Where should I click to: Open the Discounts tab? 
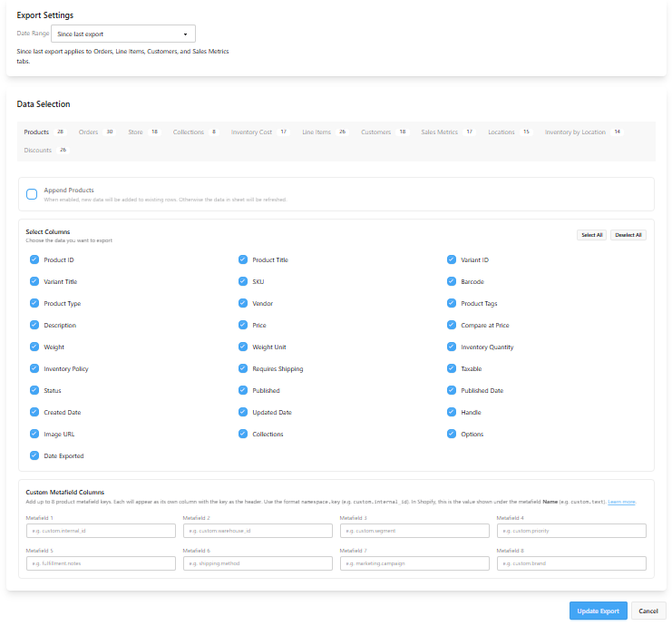click(x=45, y=150)
